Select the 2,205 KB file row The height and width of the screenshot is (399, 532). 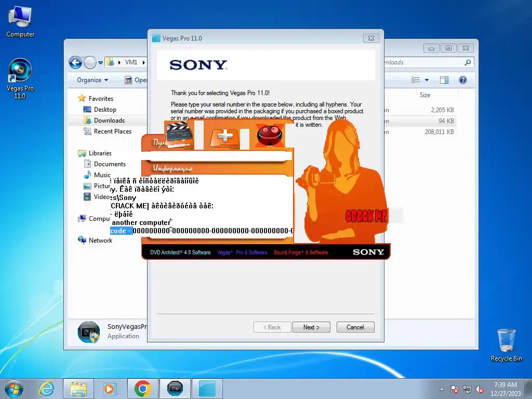coord(419,110)
